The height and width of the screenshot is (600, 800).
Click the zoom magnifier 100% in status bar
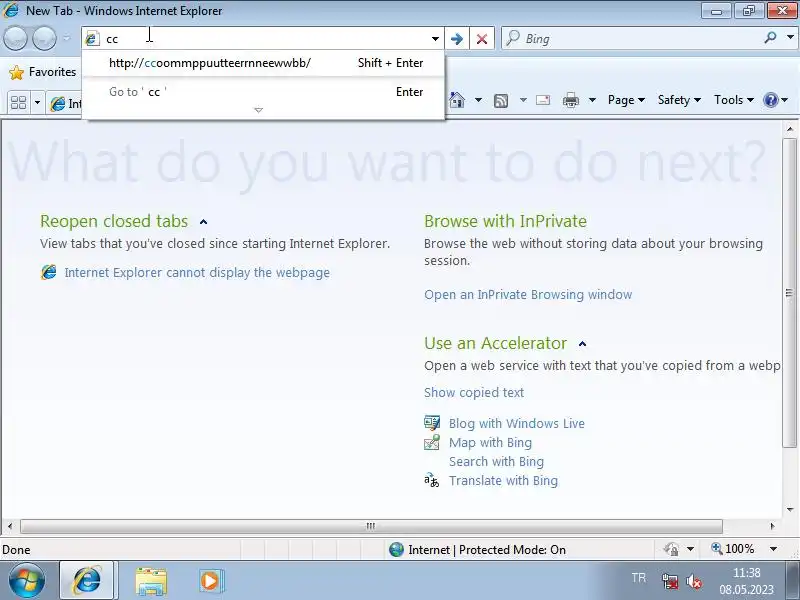pos(733,549)
